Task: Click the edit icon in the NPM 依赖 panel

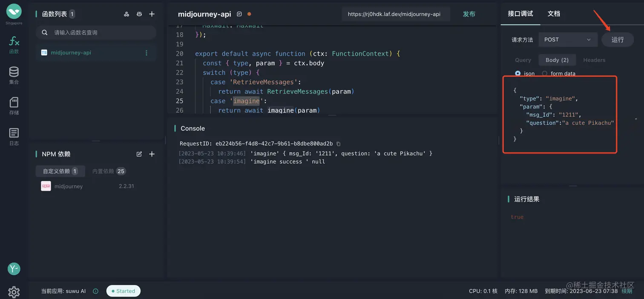Action: point(139,154)
